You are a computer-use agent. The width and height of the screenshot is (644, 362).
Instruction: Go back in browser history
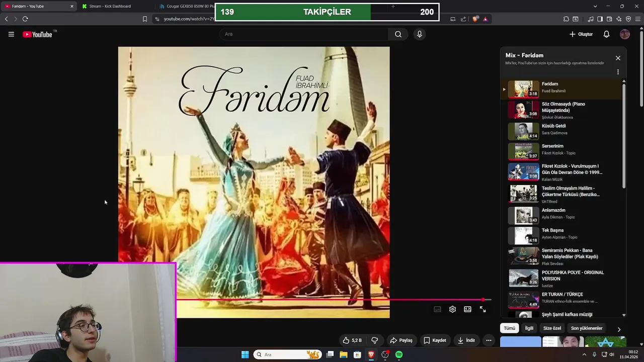tap(6, 19)
